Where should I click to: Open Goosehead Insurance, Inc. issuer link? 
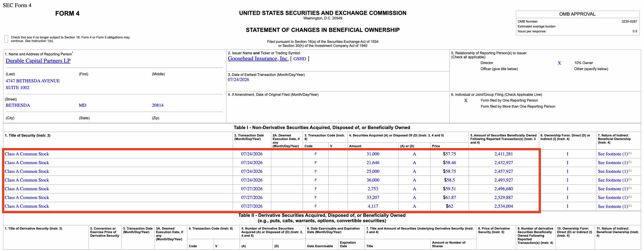click(x=258, y=59)
